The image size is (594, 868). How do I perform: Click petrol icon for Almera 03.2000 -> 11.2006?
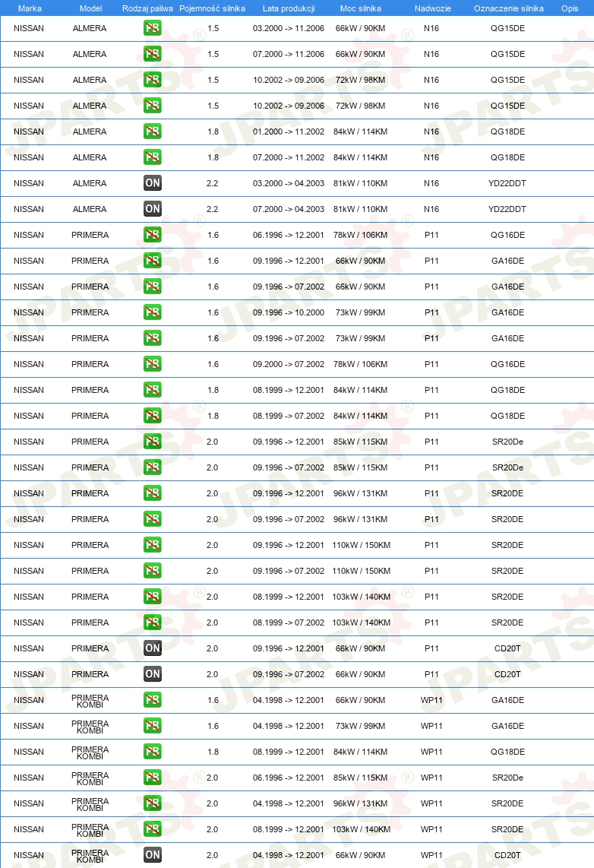[x=152, y=27]
